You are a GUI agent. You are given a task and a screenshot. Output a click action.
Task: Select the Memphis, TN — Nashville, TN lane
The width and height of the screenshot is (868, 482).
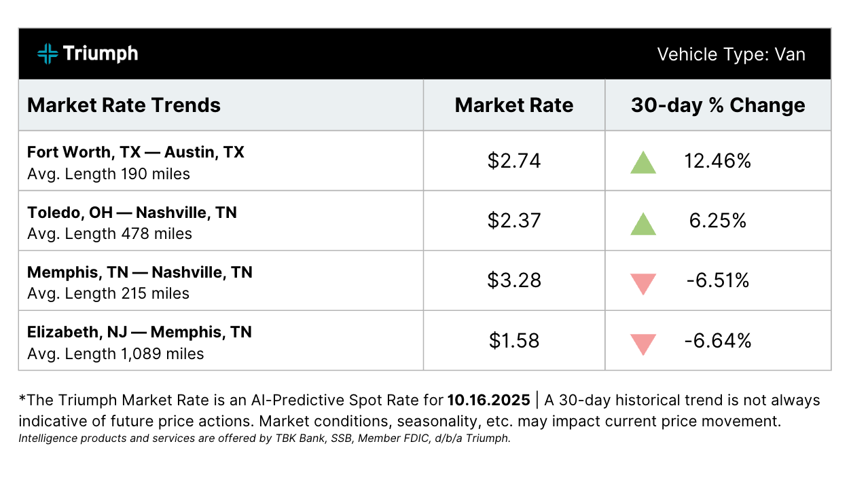(140, 272)
